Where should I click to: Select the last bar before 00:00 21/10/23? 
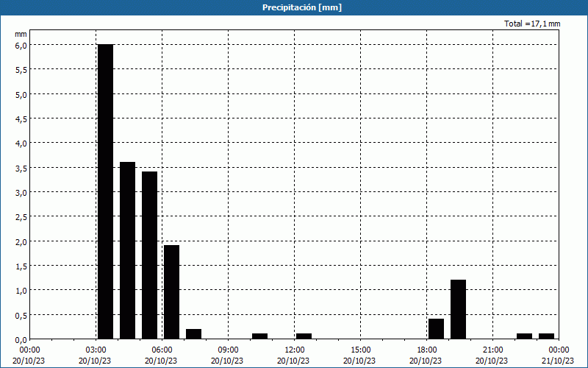[546, 336]
